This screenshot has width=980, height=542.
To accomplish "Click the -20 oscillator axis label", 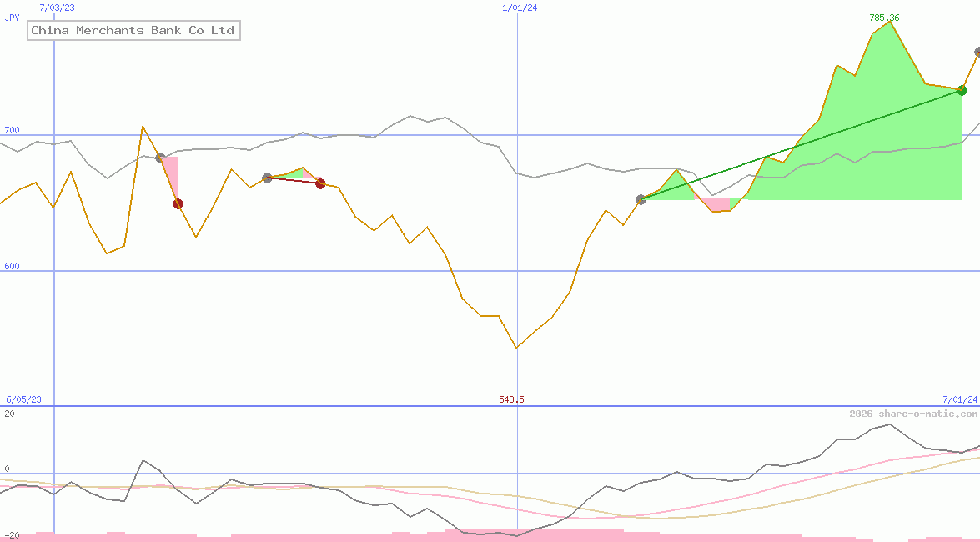I will click(11, 536).
